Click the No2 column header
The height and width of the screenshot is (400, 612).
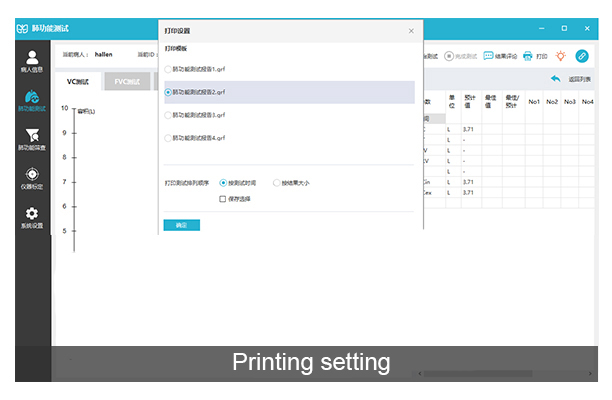552,101
